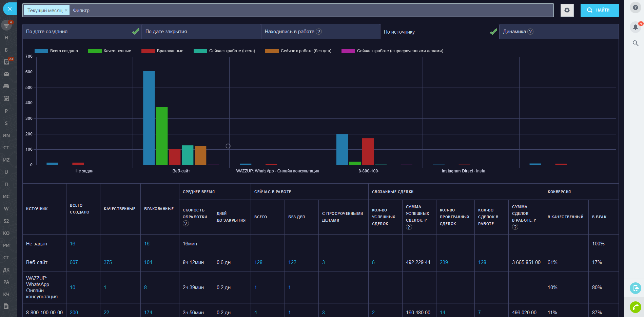Viewport: 644px width, 317px height.
Task: Switch to 'Динамика' tab
Action: tap(514, 32)
